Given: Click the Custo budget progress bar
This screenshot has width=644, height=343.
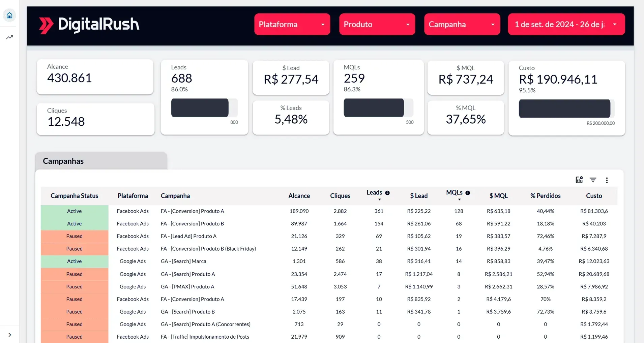Looking at the screenshot, I should coord(566,108).
